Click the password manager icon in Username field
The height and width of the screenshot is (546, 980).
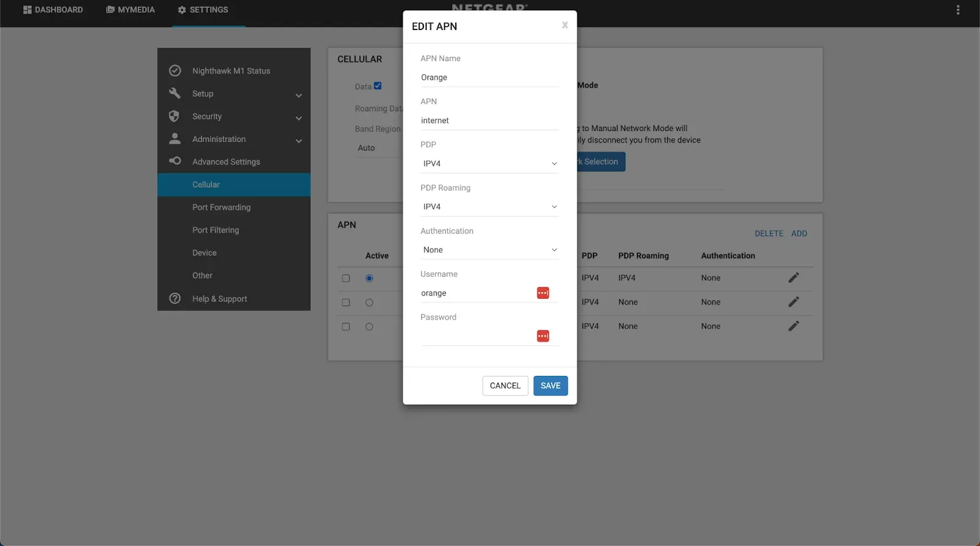click(543, 293)
